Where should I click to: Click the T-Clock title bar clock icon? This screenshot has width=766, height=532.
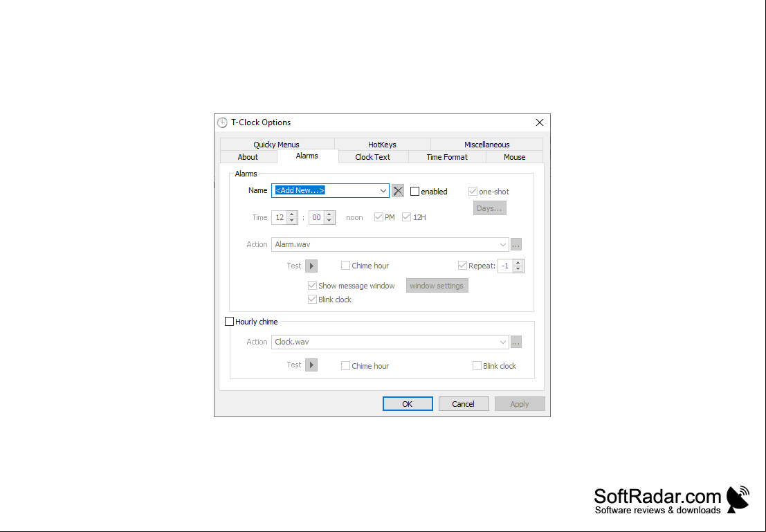[222, 122]
